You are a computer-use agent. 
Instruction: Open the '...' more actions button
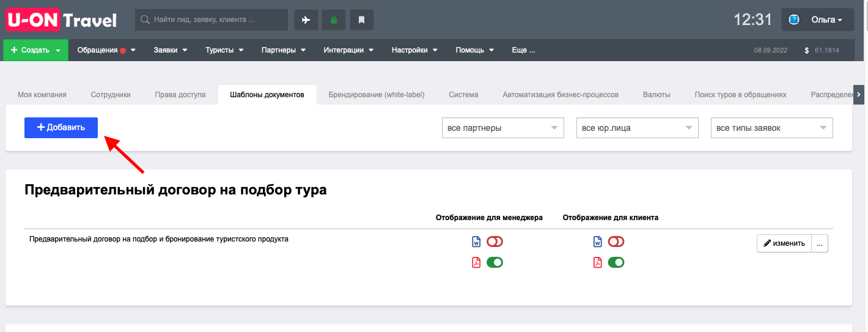(820, 243)
